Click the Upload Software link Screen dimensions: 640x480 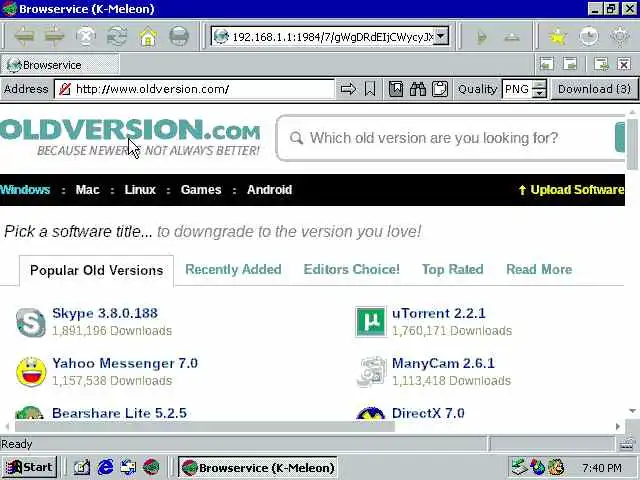571,190
